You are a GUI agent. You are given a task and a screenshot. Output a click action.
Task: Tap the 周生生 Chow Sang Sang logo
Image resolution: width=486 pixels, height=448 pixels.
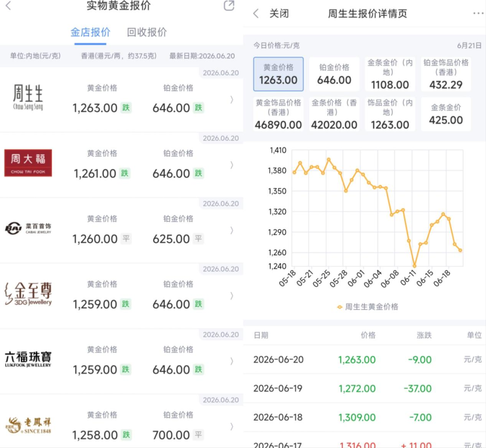click(x=28, y=97)
